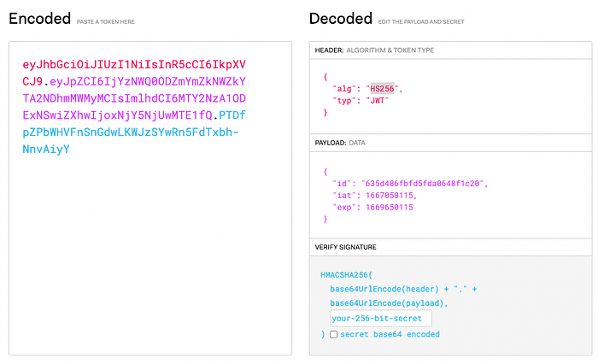
Task: Click the Decoded heading
Action: pyautogui.click(x=341, y=18)
